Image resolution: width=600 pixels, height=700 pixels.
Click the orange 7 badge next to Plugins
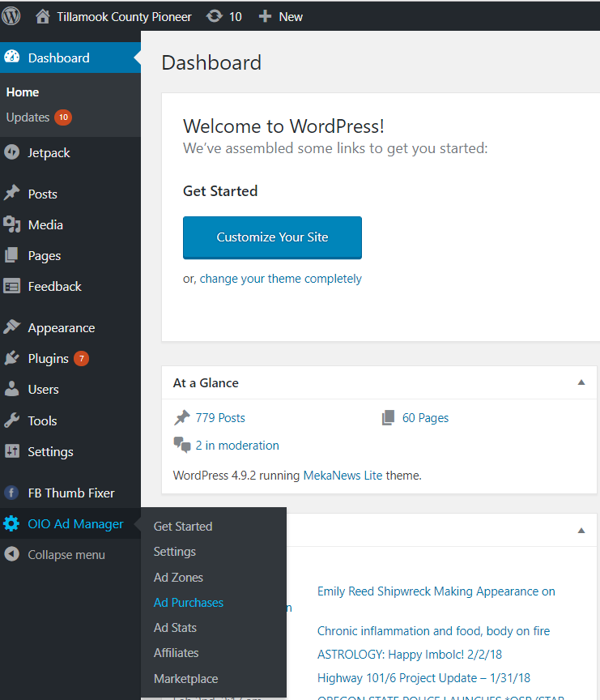tap(81, 358)
